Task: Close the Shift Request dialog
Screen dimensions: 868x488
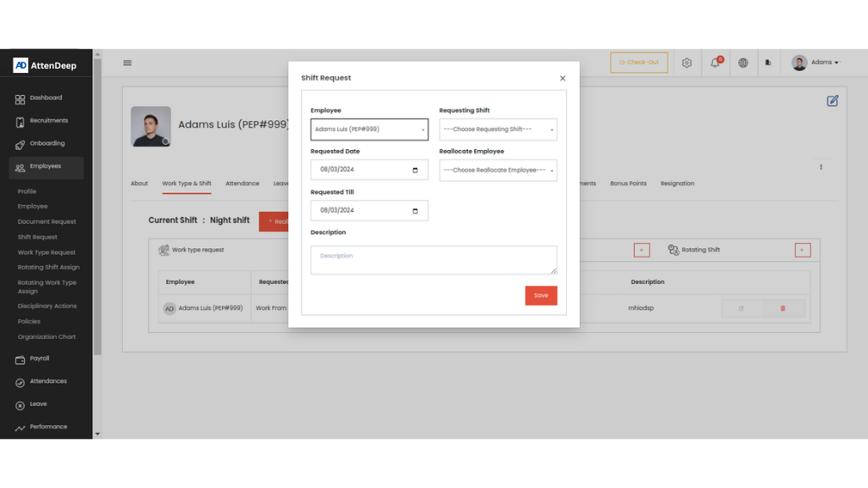Action: click(562, 78)
